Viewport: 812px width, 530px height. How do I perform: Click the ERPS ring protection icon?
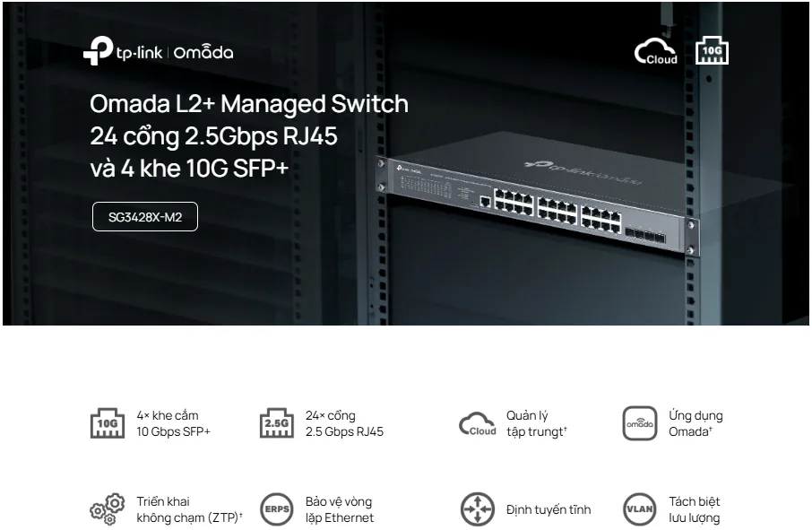[277, 509]
